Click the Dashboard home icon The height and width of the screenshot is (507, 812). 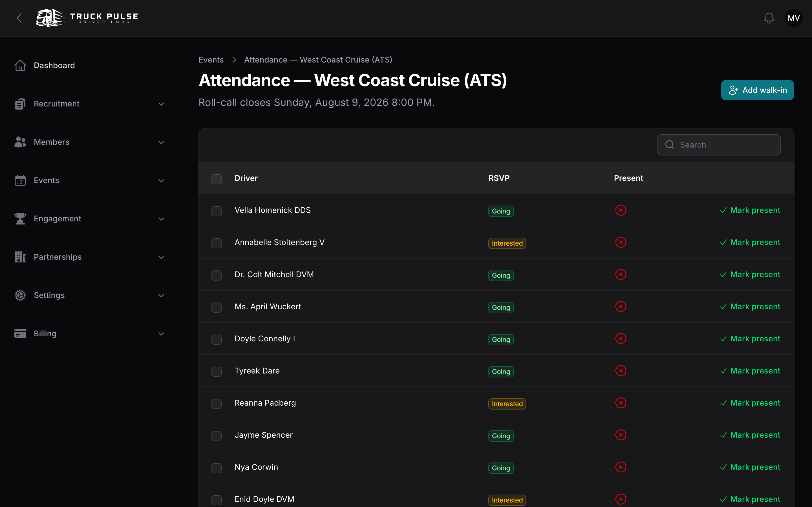[x=20, y=65]
